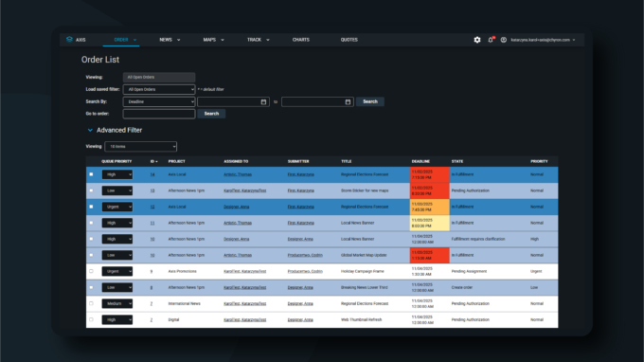Viewport: 644px width, 362px height.
Task: Open the start date calendar icon
Action: [x=263, y=102]
